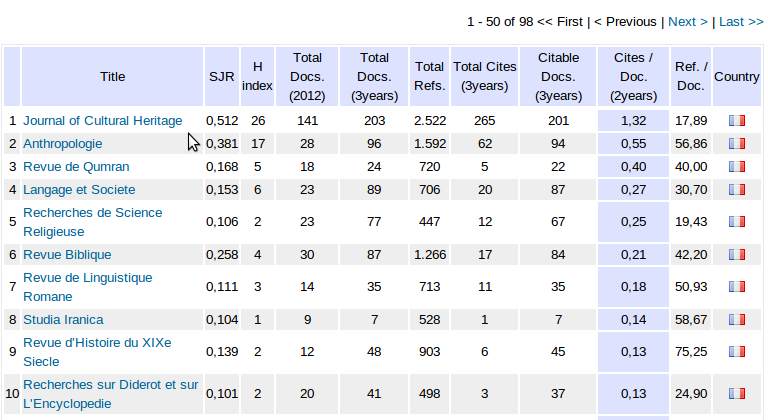768x420 pixels.
Task: Click France flag in Langage et Societe row
Action: click(x=737, y=190)
